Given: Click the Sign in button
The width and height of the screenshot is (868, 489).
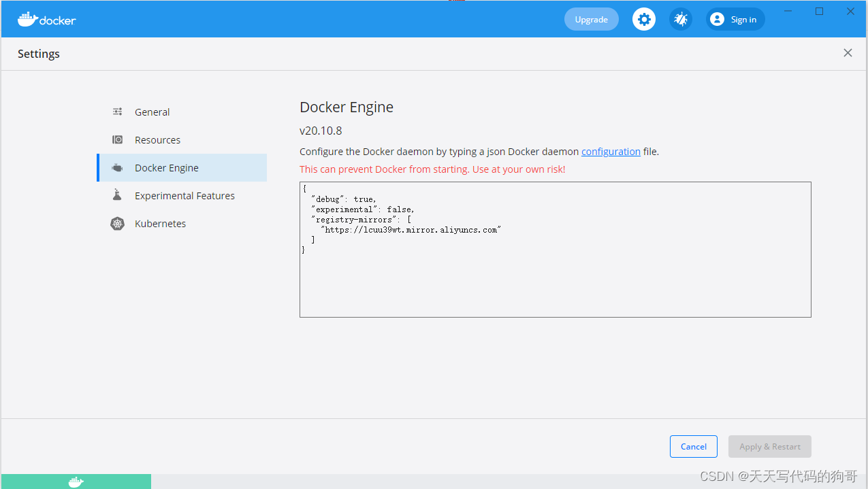Looking at the screenshot, I should 735,19.
